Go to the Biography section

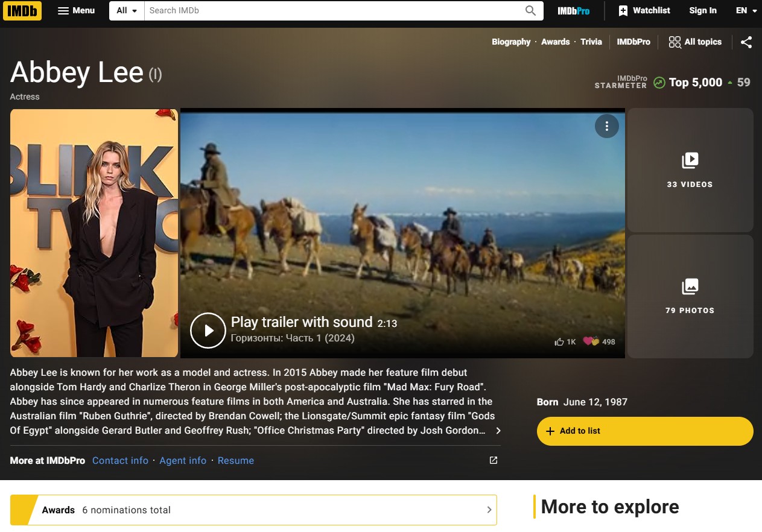coord(511,42)
